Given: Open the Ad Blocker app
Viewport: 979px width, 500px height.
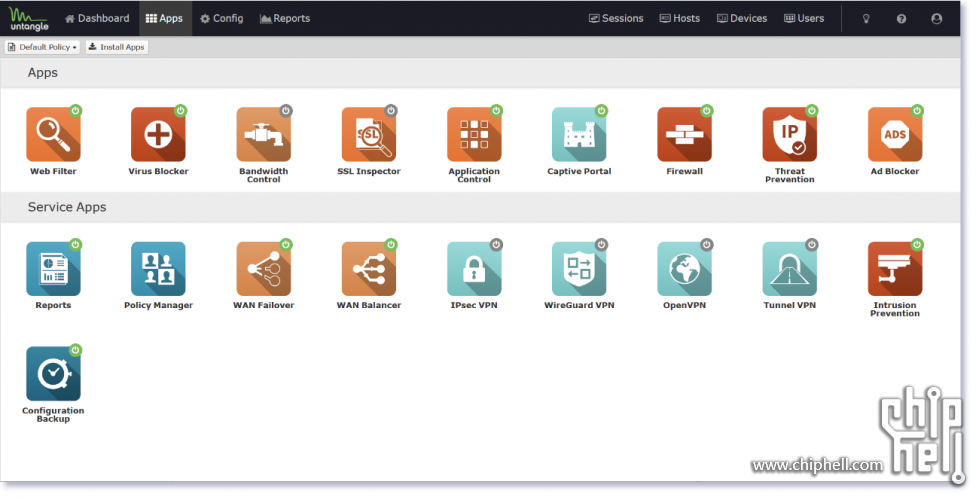Looking at the screenshot, I should click(895, 135).
